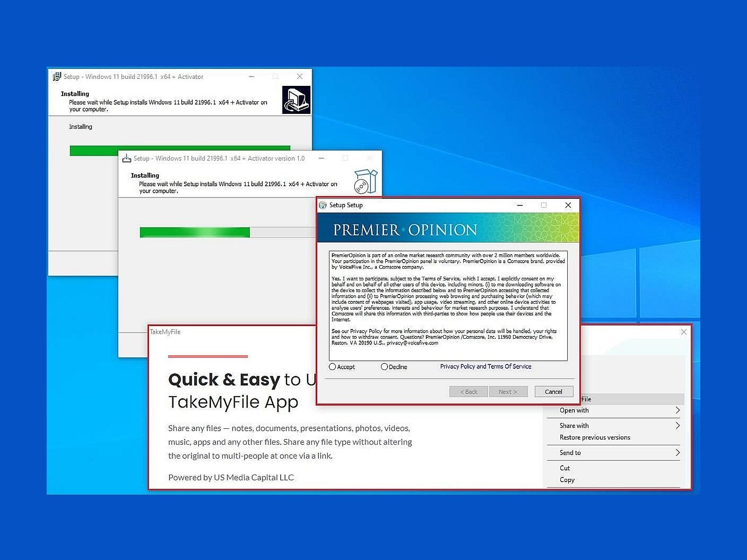Click the Installing heading in version 1.0 setup
Image resolution: width=747 pixels, height=560 pixels.
[145, 175]
